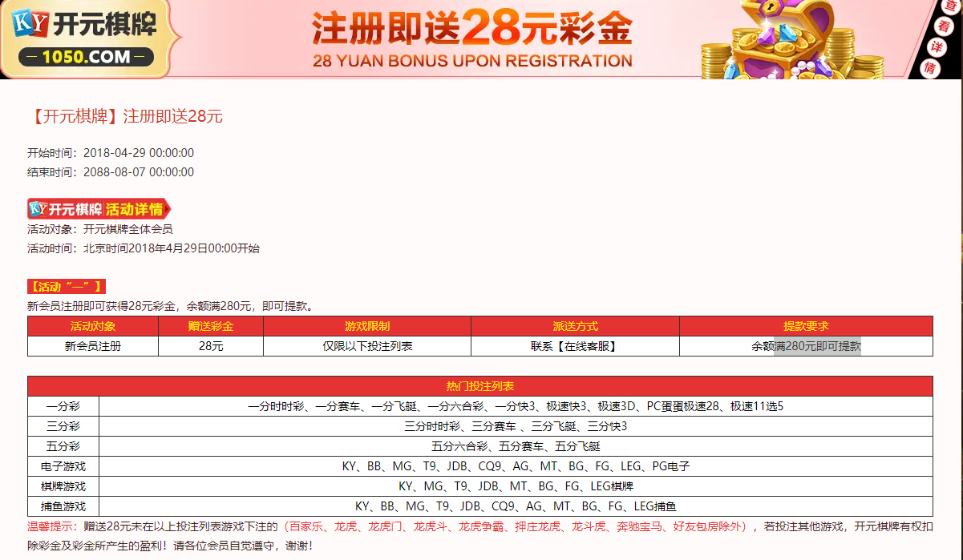This screenshot has width=963, height=560.
Task: Click 联系【在线客服】 in the table
Action: [x=575, y=347]
